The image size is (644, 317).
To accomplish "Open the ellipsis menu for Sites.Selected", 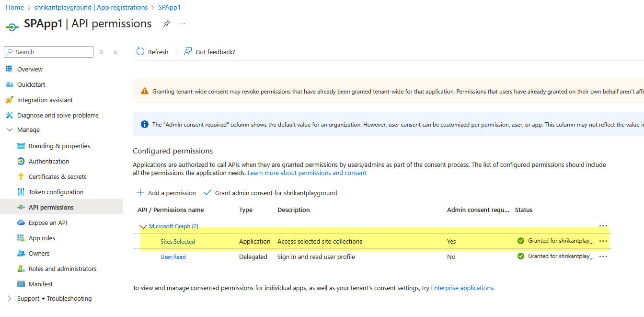I will pos(603,241).
